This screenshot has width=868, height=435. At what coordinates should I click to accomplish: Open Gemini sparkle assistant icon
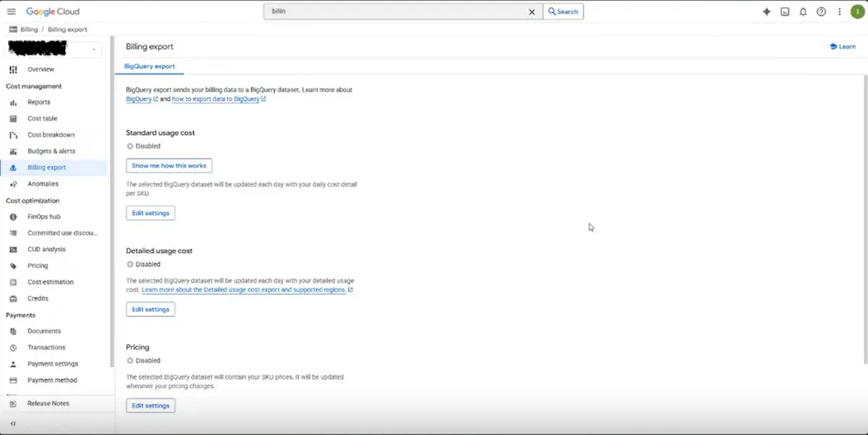[767, 12]
